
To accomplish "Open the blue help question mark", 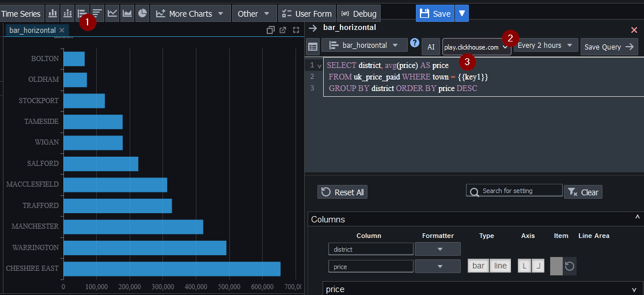I will (415, 43).
